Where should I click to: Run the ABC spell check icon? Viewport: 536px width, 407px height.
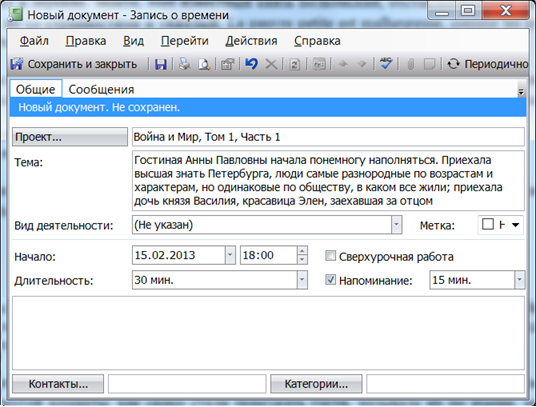tap(386, 64)
